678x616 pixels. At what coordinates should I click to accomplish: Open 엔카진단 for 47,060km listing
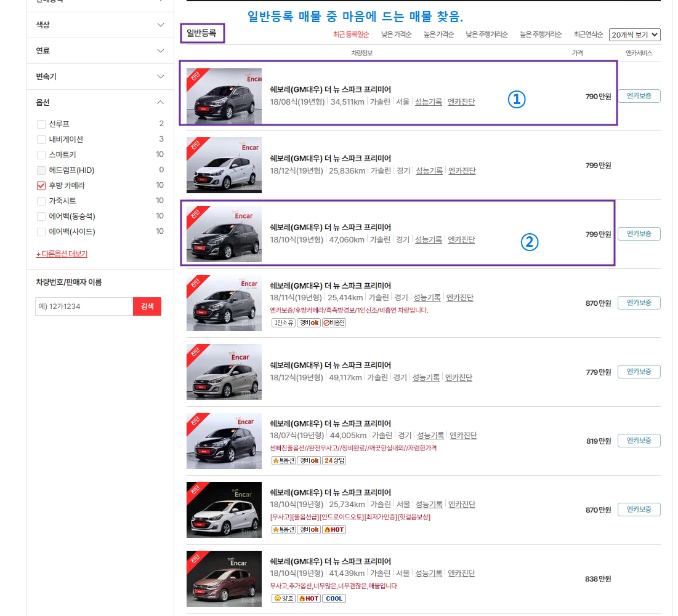[461, 240]
